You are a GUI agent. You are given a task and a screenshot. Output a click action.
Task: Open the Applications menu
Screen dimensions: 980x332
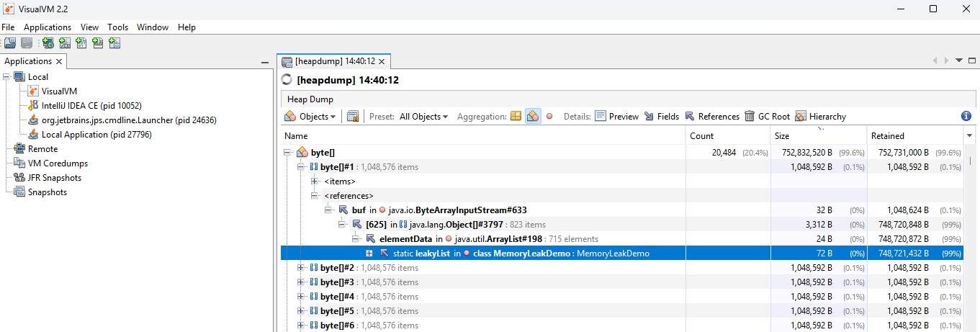pyautogui.click(x=48, y=27)
